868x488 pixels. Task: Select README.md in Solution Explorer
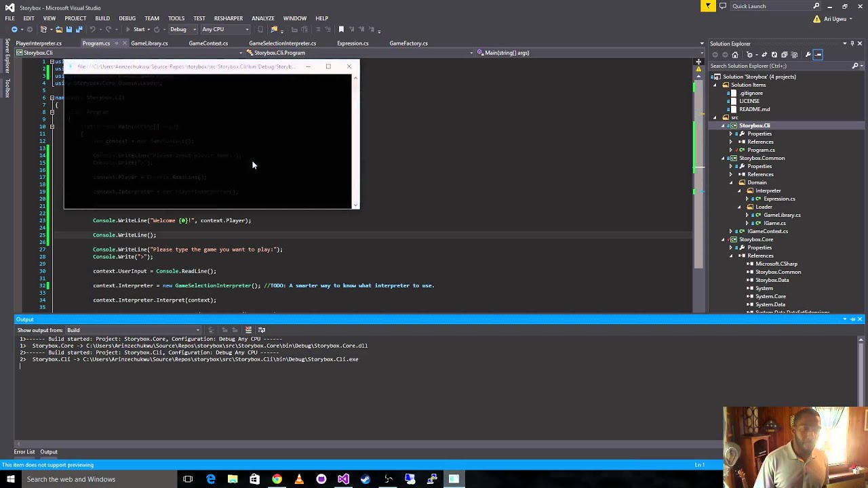pyautogui.click(x=754, y=109)
